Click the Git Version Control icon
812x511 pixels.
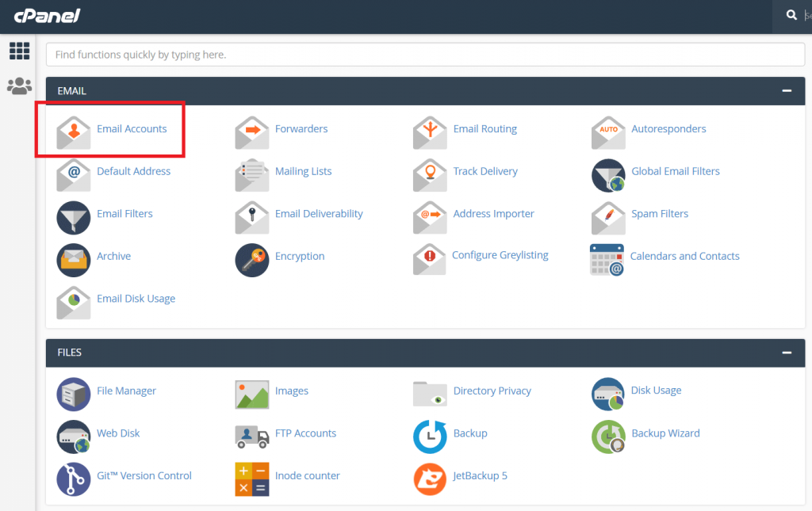pyautogui.click(x=73, y=479)
